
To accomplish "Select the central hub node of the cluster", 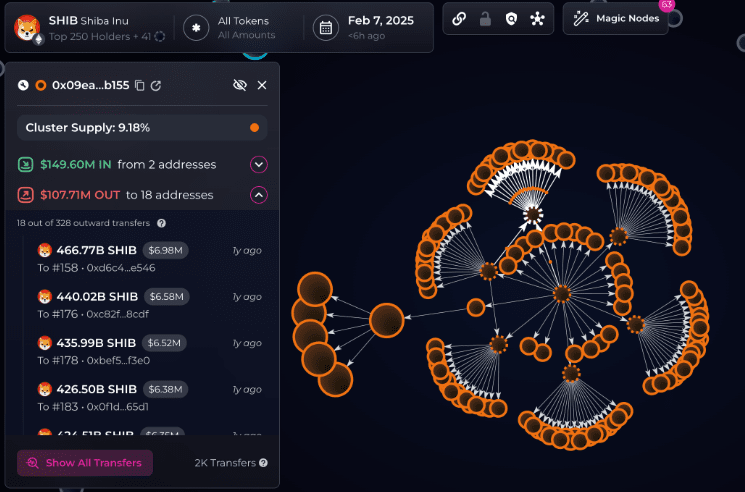I will [562, 294].
